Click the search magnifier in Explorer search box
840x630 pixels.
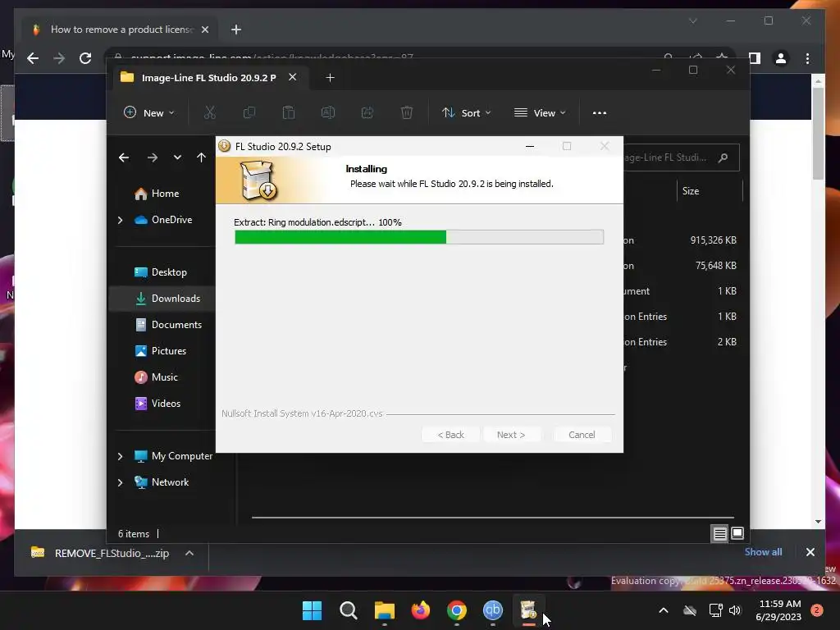point(723,157)
